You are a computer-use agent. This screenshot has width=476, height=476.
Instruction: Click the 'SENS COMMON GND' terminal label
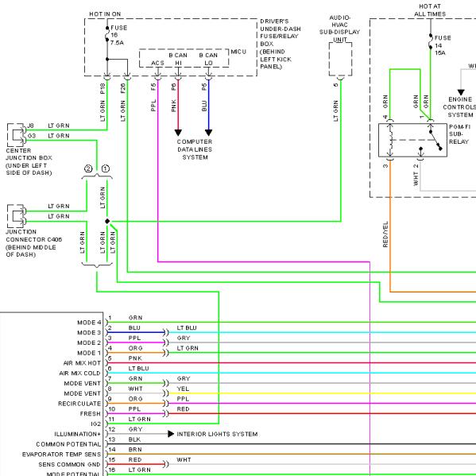click(69, 464)
